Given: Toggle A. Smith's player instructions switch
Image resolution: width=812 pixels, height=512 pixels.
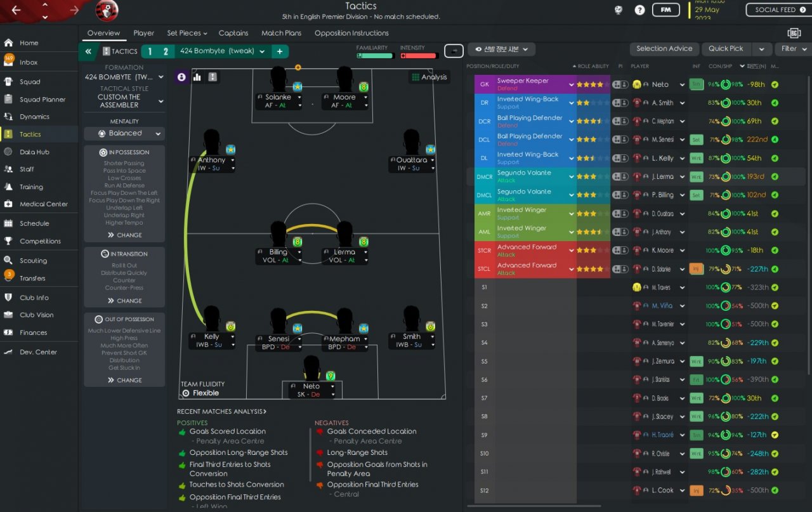Looking at the screenshot, I should [620, 103].
